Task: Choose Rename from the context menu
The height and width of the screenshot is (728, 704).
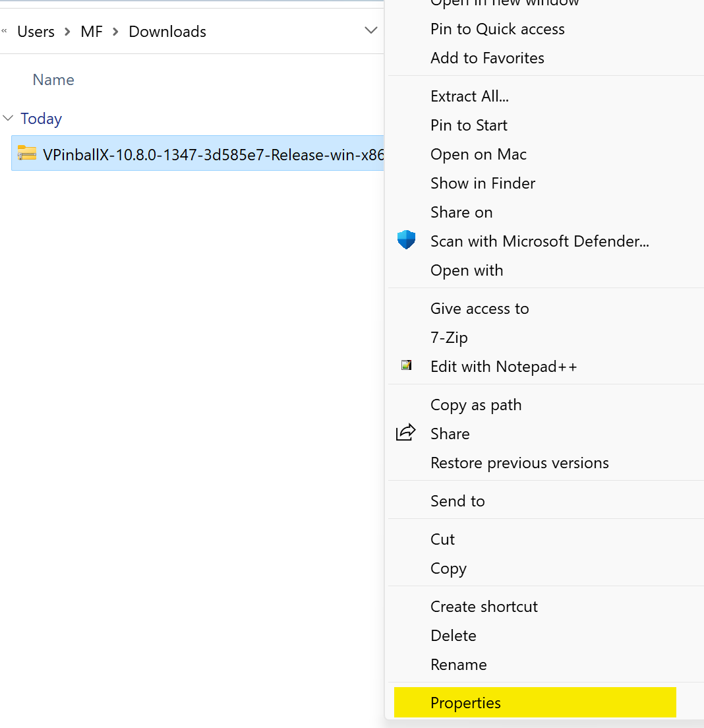Action: (x=458, y=664)
